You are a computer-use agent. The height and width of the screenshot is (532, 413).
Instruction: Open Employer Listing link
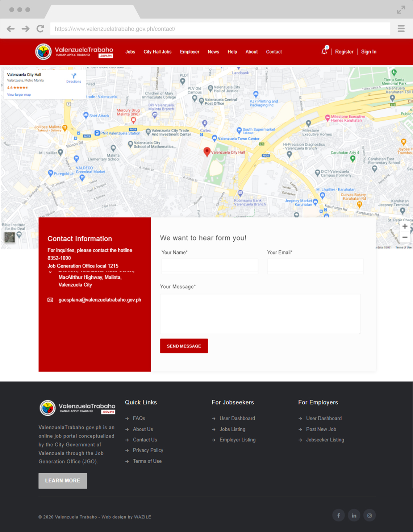tap(238, 440)
